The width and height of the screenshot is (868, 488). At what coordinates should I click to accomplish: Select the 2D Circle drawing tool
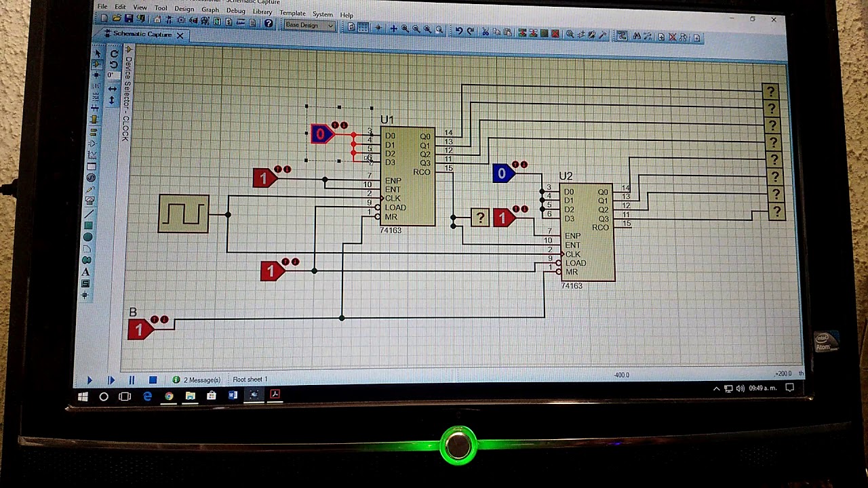coord(88,237)
